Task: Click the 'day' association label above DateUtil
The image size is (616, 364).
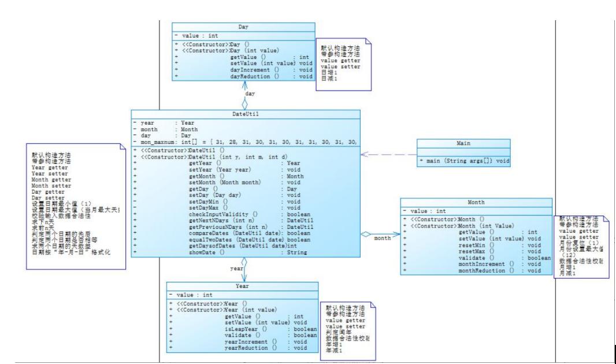Action: 250,94
